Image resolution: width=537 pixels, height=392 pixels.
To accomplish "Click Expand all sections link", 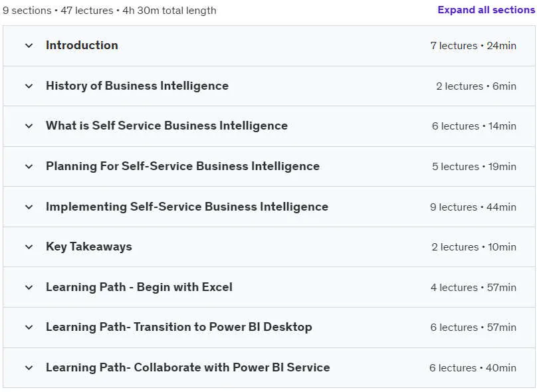I will (x=486, y=10).
